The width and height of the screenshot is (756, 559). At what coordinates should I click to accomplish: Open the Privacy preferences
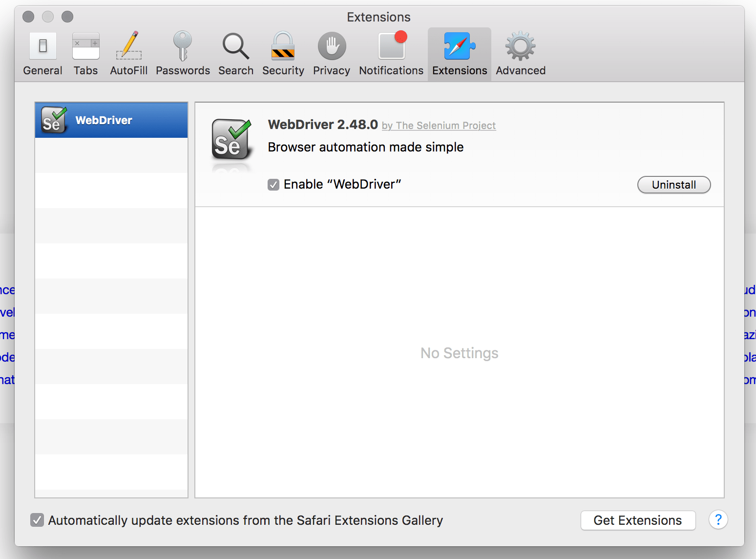pyautogui.click(x=332, y=51)
